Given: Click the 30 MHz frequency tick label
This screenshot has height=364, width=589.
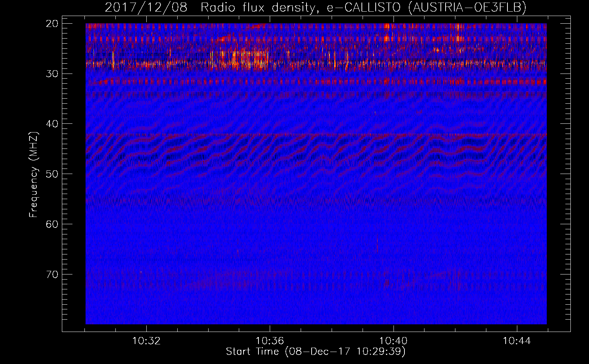Looking at the screenshot, I should click(x=52, y=74).
